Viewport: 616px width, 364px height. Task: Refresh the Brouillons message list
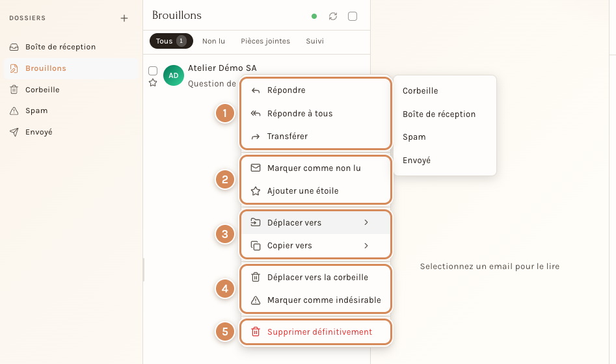pos(333,16)
